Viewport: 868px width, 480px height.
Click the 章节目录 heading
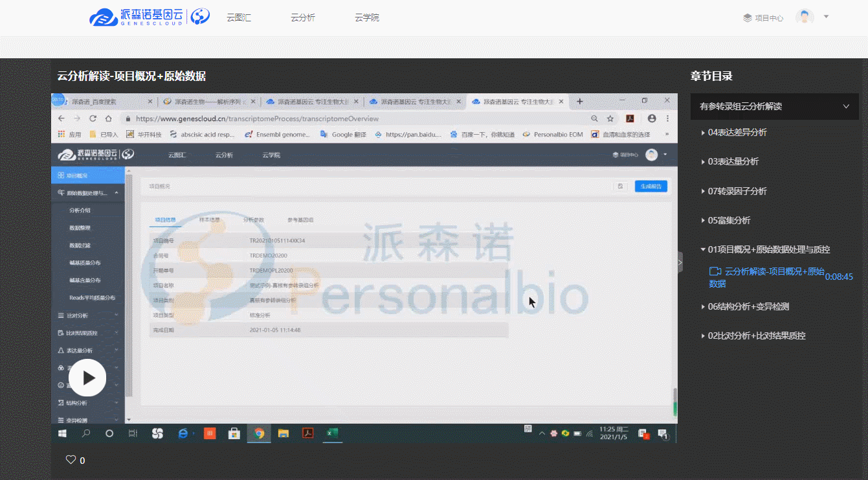pyautogui.click(x=711, y=76)
